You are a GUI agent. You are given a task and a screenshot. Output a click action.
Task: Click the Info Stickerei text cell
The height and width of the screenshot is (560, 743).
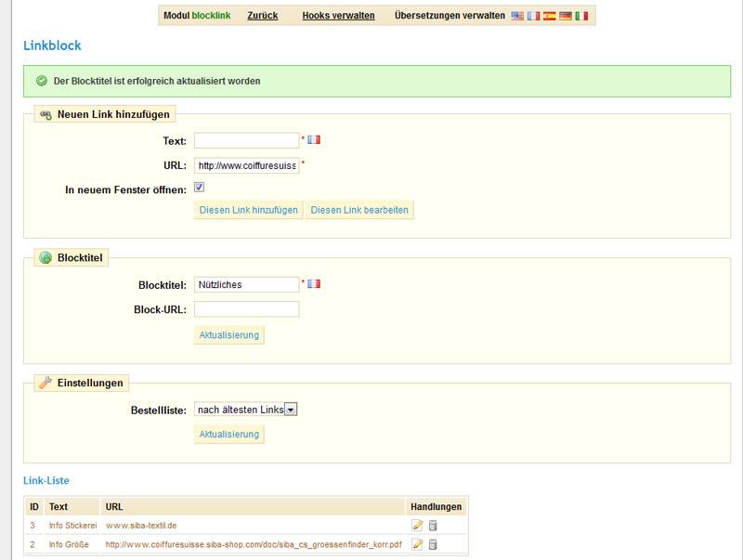tap(72, 526)
